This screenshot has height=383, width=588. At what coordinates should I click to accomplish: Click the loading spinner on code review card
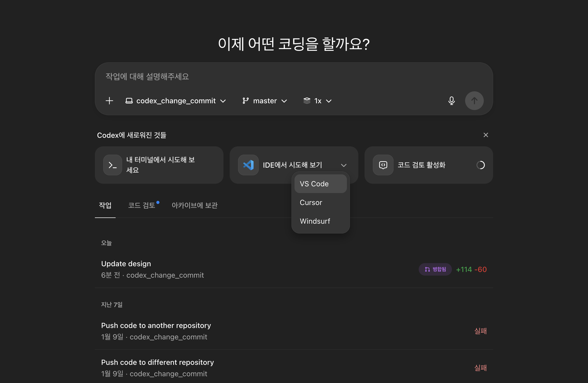tap(480, 165)
